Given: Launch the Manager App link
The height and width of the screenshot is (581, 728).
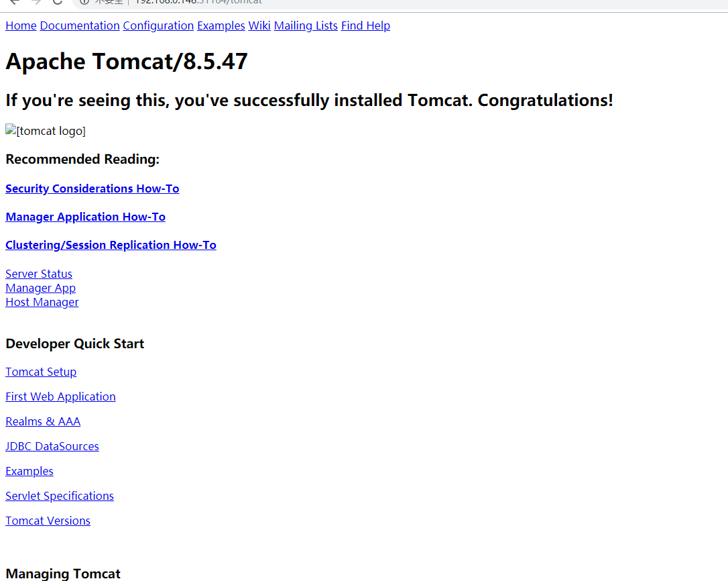Looking at the screenshot, I should [x=40, y=288].
